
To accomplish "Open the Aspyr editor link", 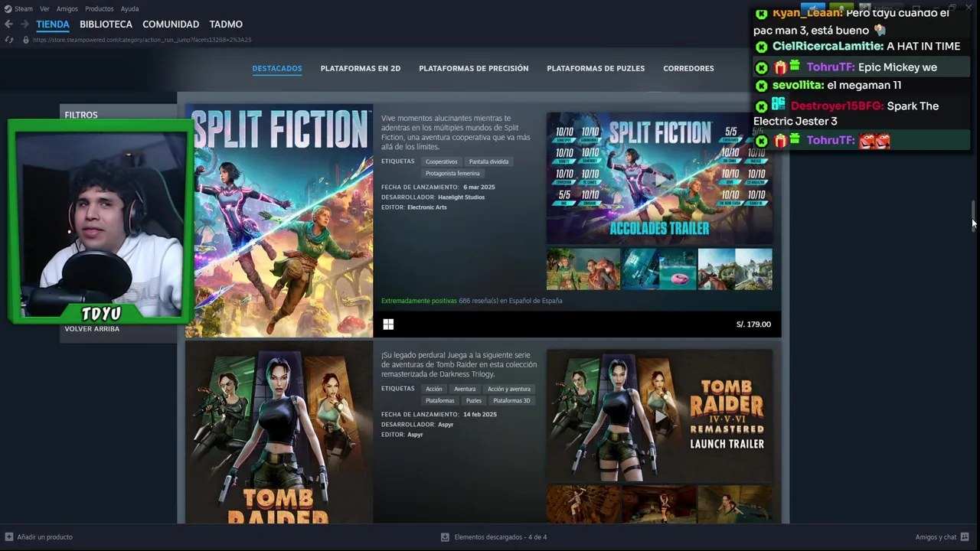I will click(x=415, y=435).
